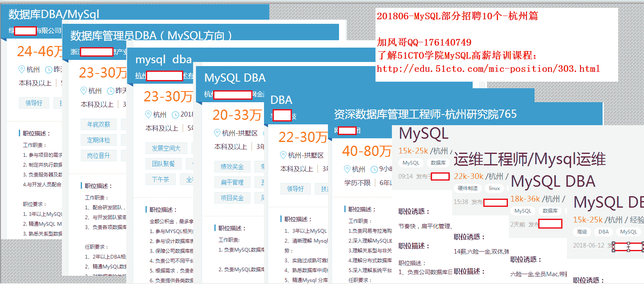Click 数据库 tag under 15k-25k /杭州 listing
Viewport: 644px width, 284px height.
point(438,163)
